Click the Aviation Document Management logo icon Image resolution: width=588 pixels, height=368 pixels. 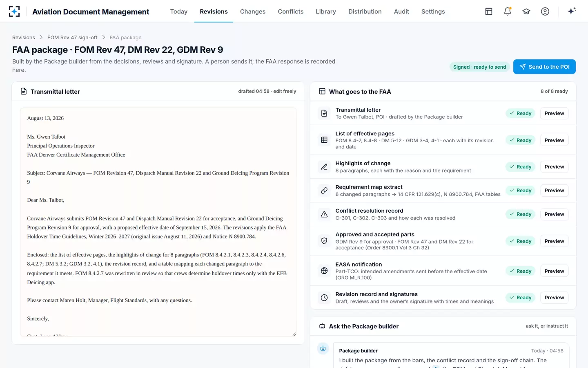click(14, 11)
